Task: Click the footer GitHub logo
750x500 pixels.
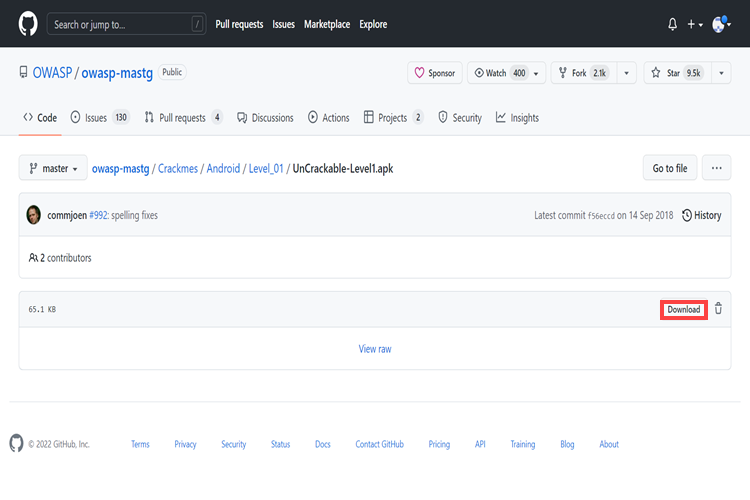Action: click(x=16, y=444)
